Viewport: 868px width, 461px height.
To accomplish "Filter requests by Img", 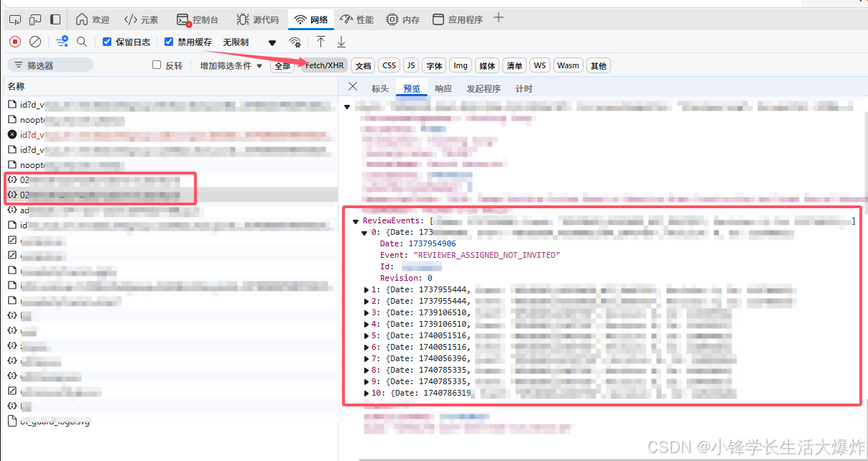I will tap(461, 65).
